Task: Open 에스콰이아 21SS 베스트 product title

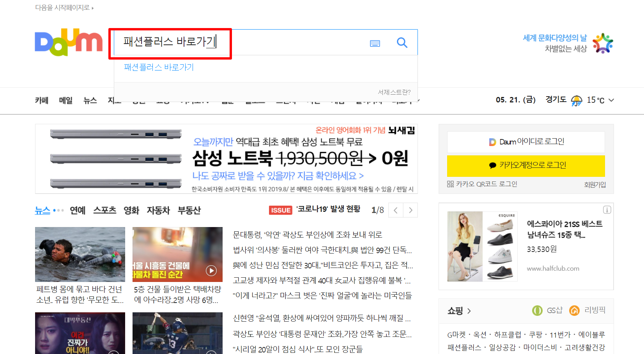Action: (564, 229)
